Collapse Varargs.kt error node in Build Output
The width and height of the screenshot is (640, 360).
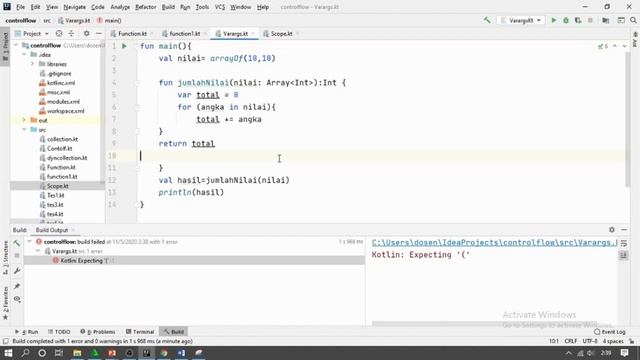pos(38,251)
